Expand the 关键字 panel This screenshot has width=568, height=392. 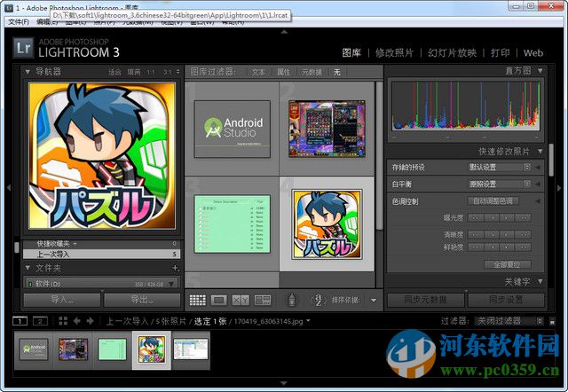pyautogui.click(x=540, y=281)
